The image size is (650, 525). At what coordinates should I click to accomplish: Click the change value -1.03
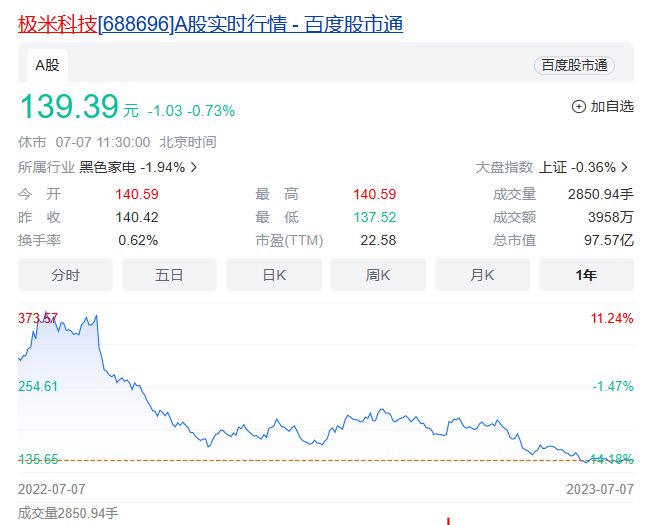coord(165,111)
